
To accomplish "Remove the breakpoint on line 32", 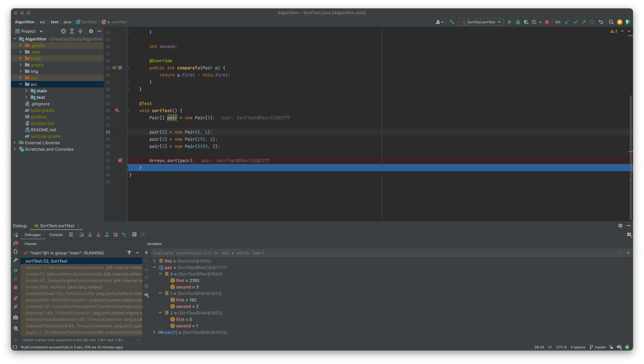I will (120, 160).
